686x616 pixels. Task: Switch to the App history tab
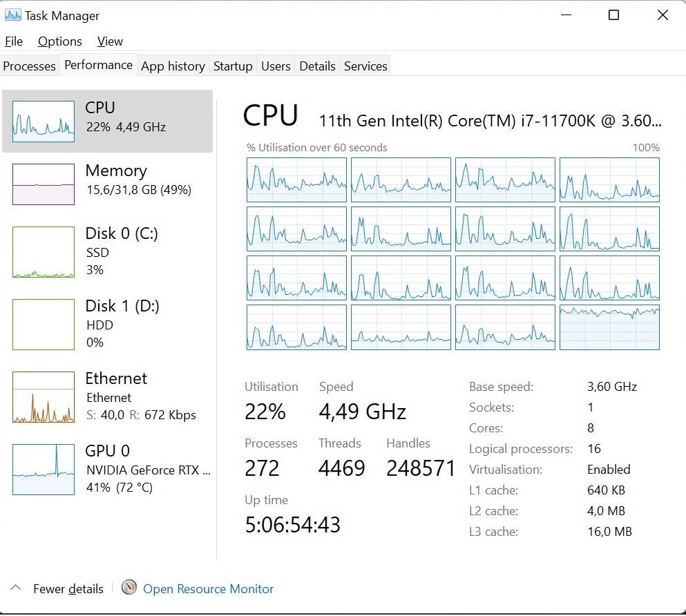tap(173, 66)
